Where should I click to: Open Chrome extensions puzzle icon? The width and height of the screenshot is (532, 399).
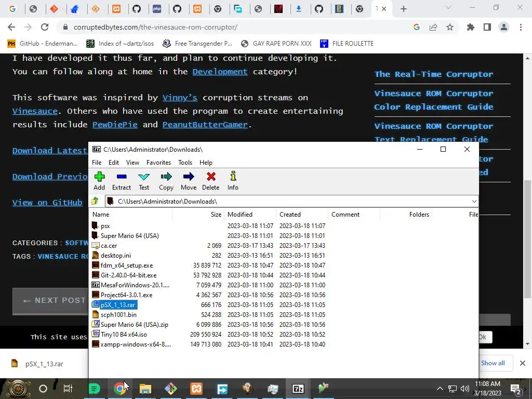(x=470, y=27)
